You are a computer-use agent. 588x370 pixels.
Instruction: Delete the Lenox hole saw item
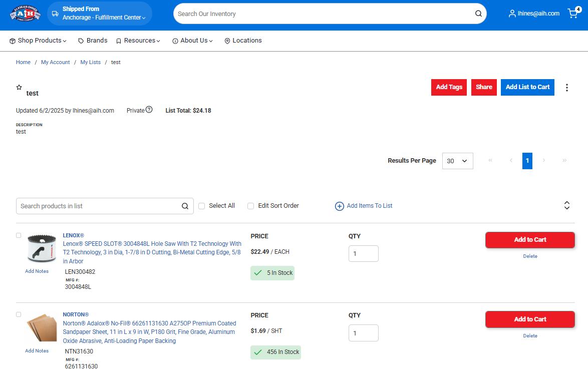[530, 256]
